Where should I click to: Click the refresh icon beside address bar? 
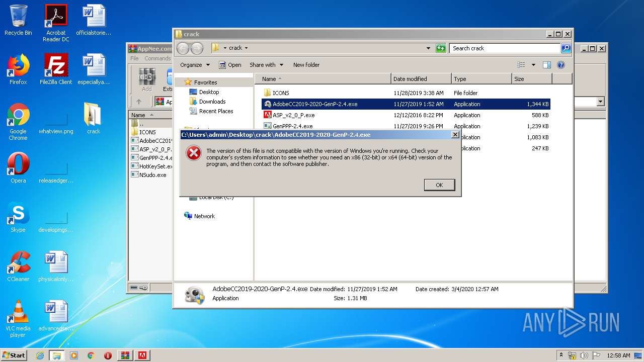pos(441,48)
